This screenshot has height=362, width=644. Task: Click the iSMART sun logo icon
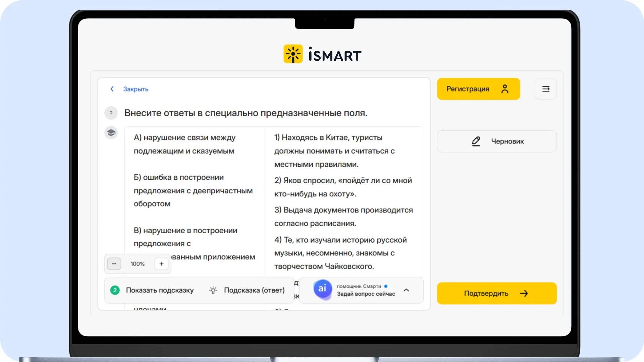click(x=293, y=54)
